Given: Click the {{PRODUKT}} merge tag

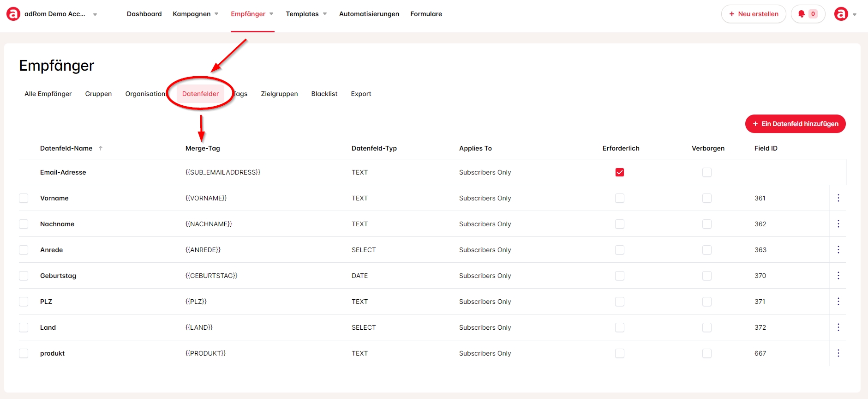Looking at the screenshot, I should point(206,353).
